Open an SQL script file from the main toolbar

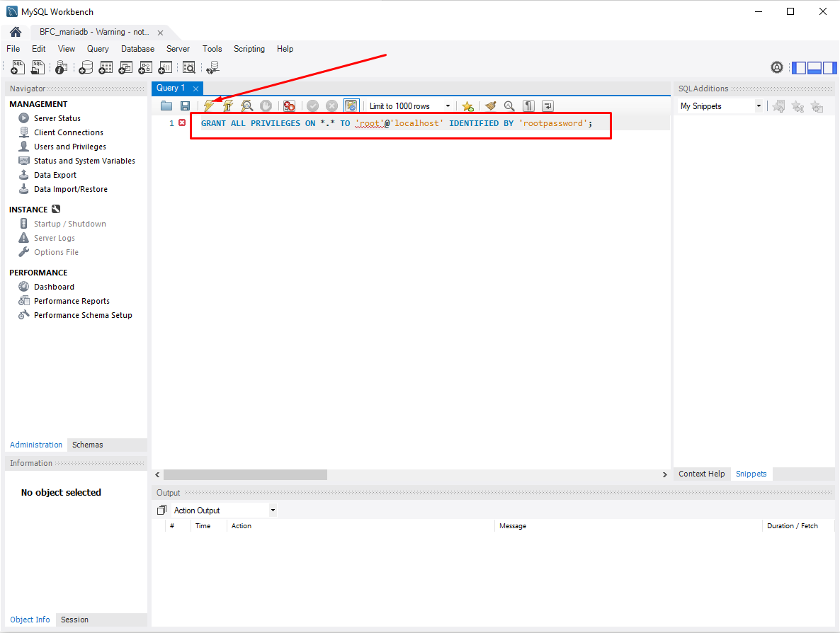pos(38,67)
